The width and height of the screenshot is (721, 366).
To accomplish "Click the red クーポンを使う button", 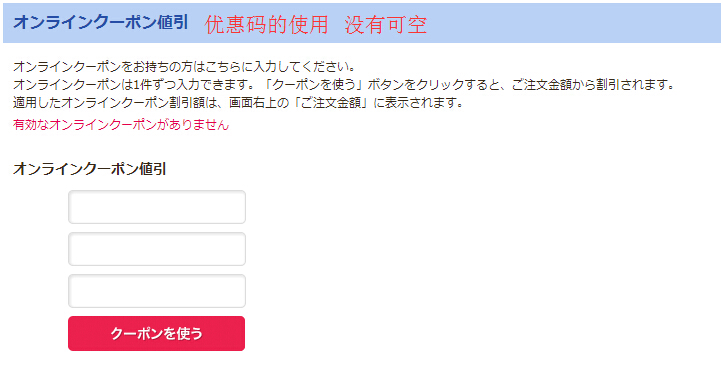I will [x=156, y=333].
